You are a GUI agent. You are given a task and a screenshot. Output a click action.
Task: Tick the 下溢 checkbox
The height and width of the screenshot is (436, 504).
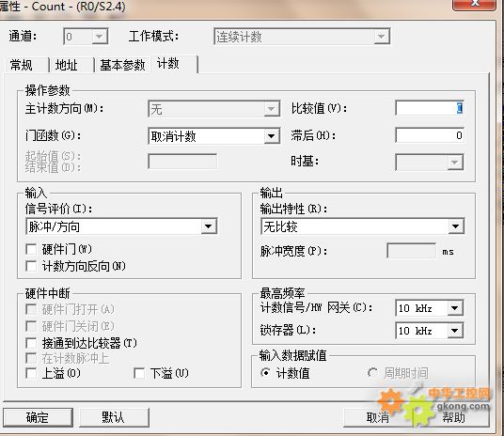(x=139, y=373)
